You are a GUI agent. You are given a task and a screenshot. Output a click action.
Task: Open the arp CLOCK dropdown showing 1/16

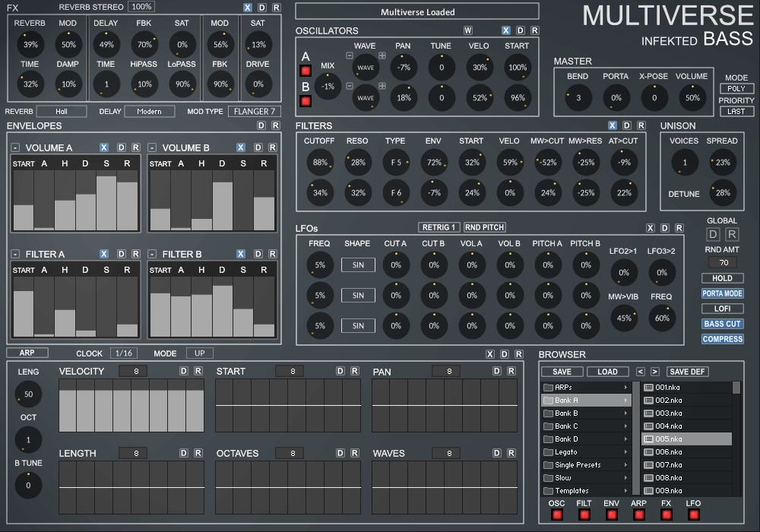(124, 353)
